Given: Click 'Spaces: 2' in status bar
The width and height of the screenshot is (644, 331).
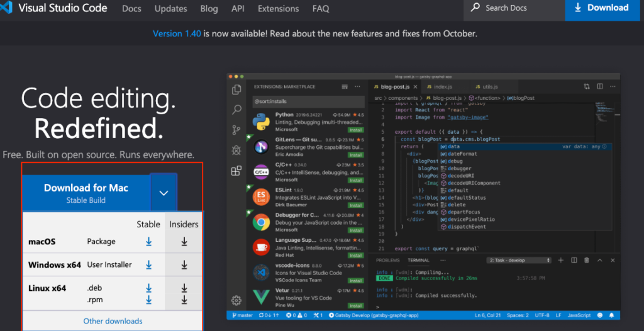Looking at the screenshot, I should 518,315.
